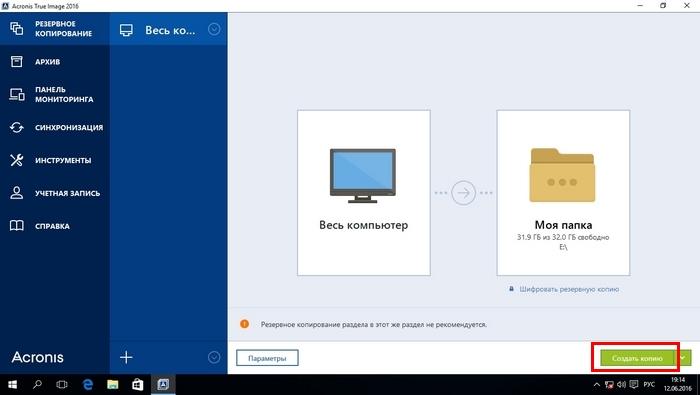Screen dimensions: 700x395
Task: Open the Синхронизация sync icon
Action: (x=17, y=127)
